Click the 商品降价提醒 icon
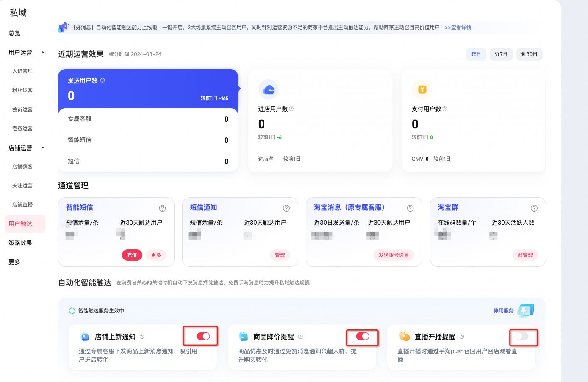This screenshot has width=588, height=382. [x=244, y=337]
